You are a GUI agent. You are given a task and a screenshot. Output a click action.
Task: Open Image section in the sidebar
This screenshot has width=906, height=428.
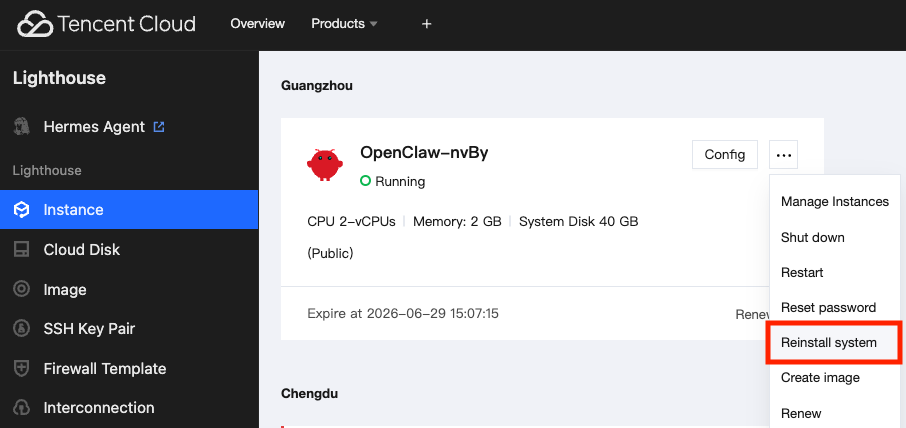click(65, 289)
